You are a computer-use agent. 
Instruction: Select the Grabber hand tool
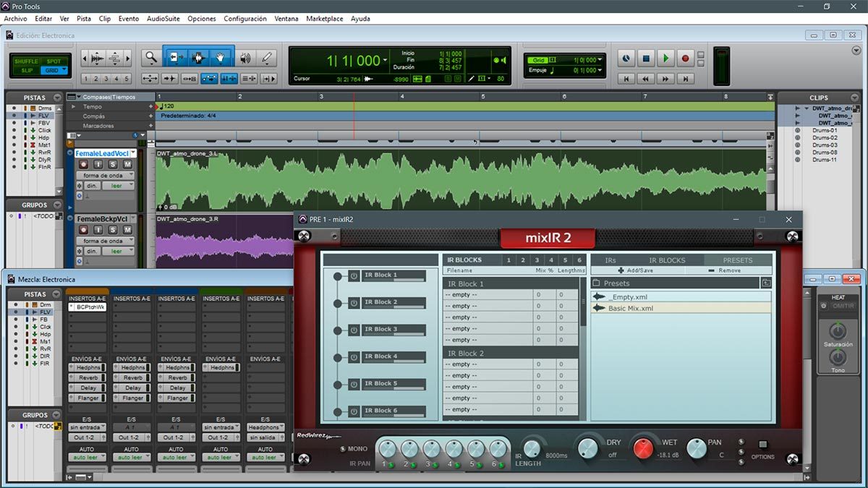[x=220, y=58]
